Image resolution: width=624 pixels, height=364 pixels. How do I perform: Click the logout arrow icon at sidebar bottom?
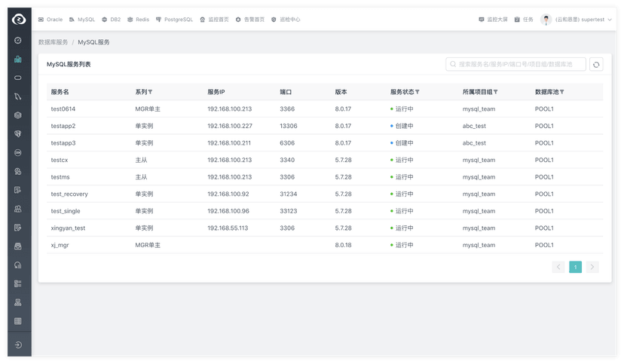(x=18, y=345)
